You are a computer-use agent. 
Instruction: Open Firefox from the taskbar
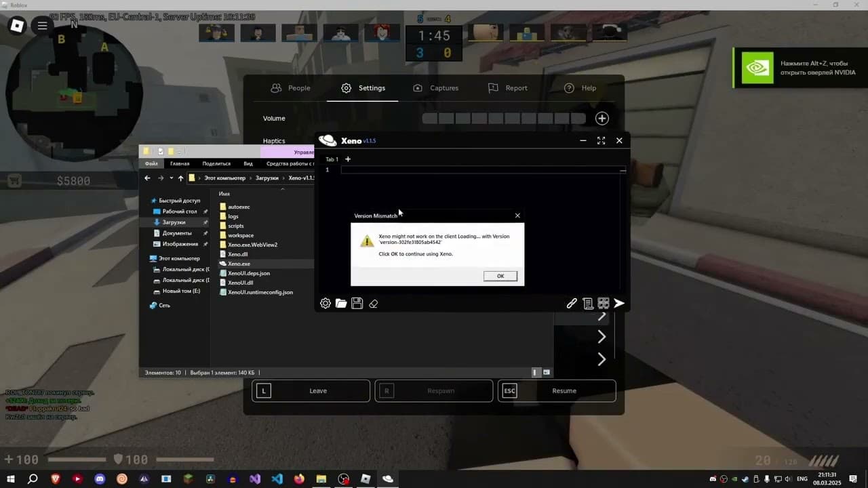[x=299, y=479]
